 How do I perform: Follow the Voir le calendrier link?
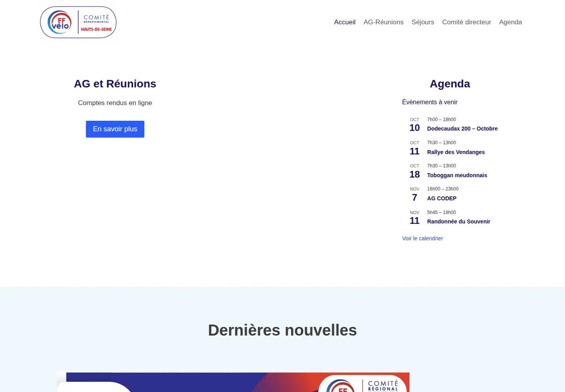tap(423, 238)
